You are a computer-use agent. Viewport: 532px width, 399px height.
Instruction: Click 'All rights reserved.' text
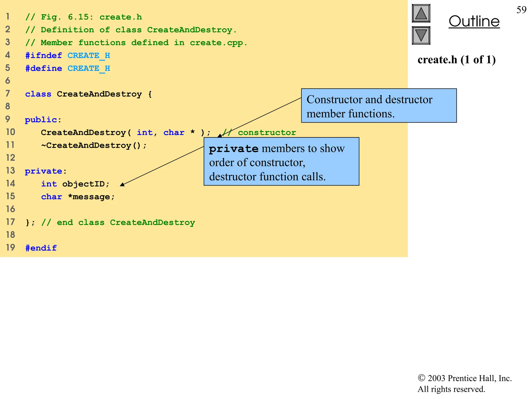pos(451,389)
